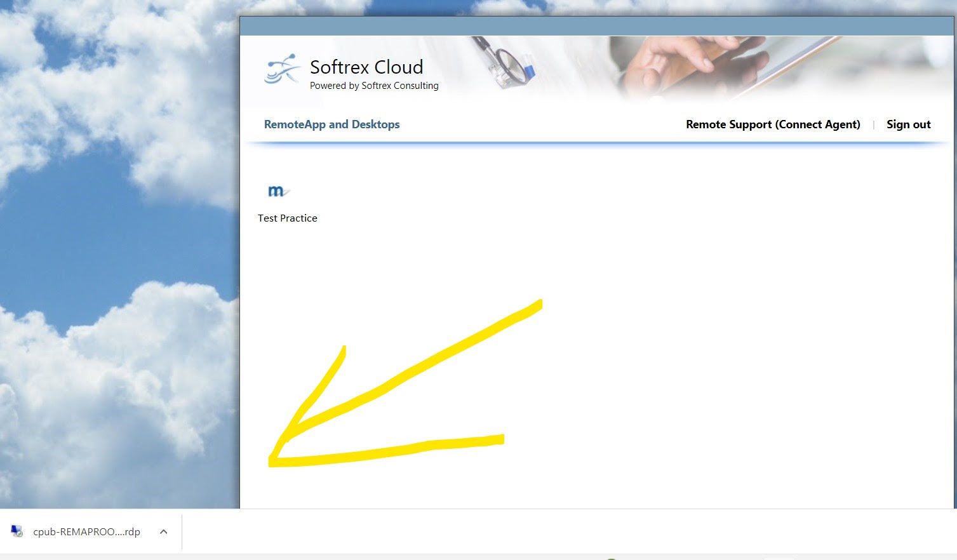Viewport: 957px width, 560px height.
Task: Expand the download options chevron for RDP file
Action: pyautogui.click(x=163, y=531)
